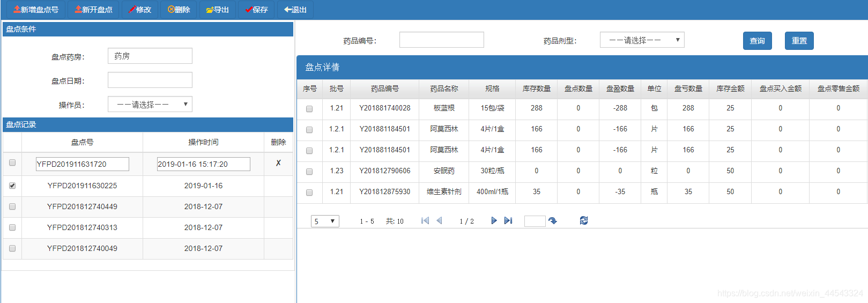Click the 盘点条件 section header
Image resolution: width=868 pixels, height=303 pixels.
[x=148, y=29]
